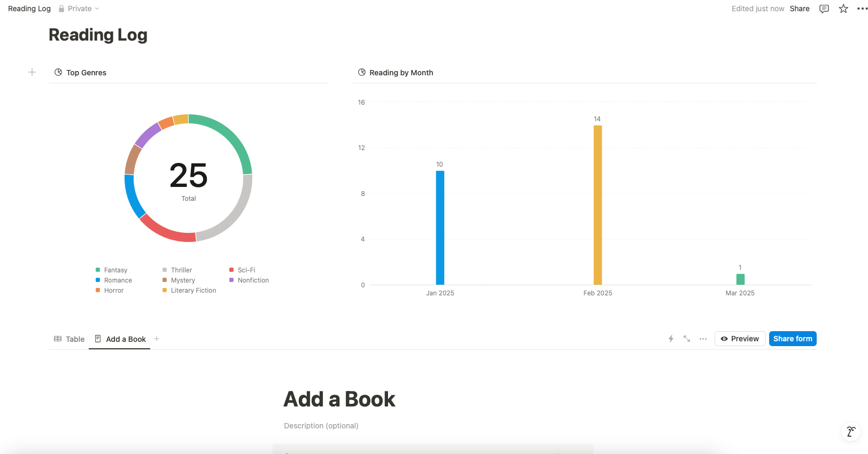This screenshot has width=868, height=454.
Task: Add a new view with plus icon
Action: [x=157, y=339]
